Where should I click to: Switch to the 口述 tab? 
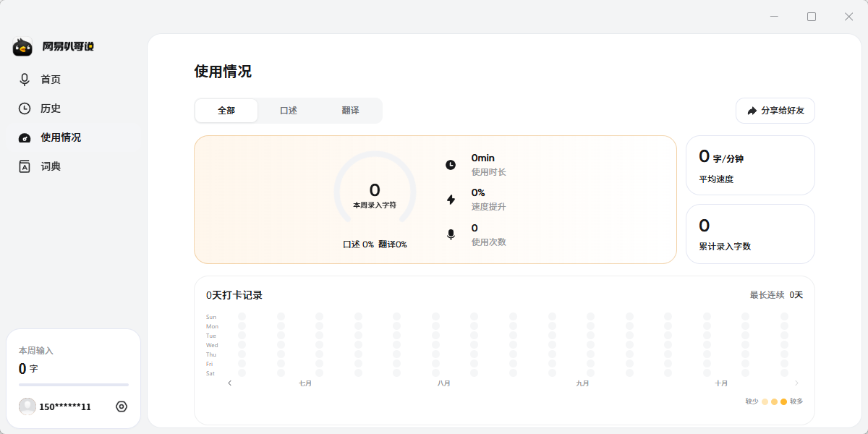coord(289,111)
